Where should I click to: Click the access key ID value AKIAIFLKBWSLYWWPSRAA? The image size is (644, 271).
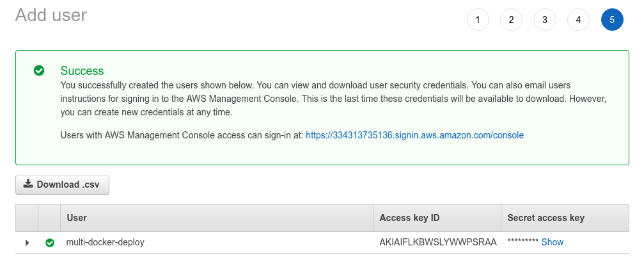pyautogui.click(x=438, y=242)
